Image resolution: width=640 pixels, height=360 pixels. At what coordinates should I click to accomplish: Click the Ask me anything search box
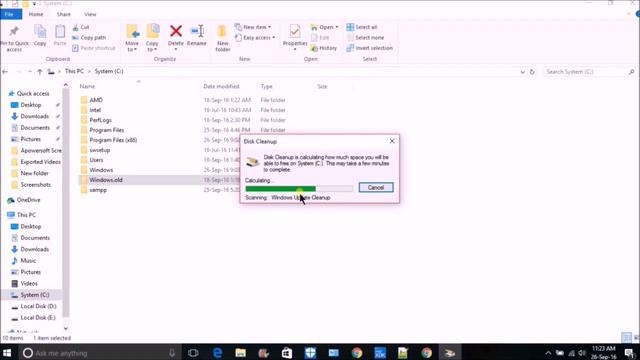(x=99, y=353)
